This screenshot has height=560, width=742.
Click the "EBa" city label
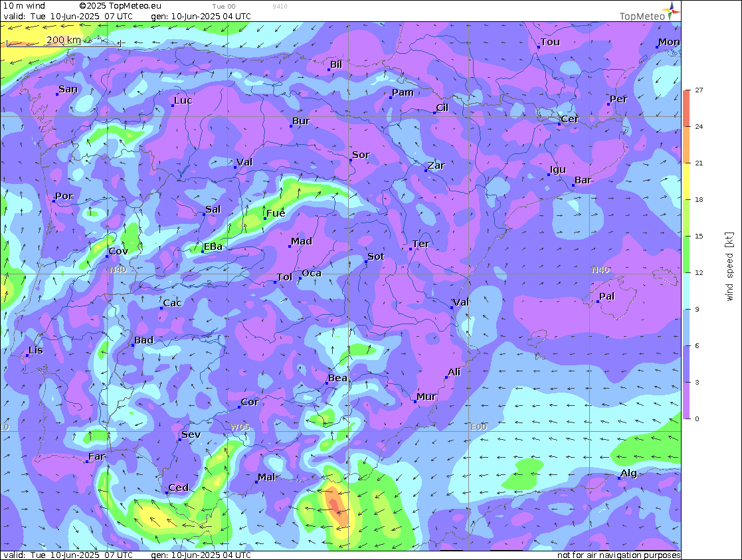point(213,246)
